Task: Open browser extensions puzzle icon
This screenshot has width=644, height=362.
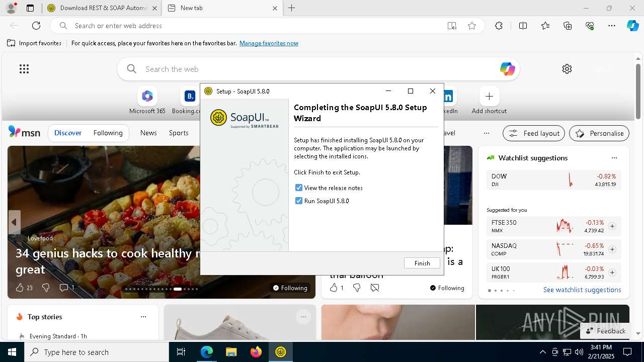Action: [499, 26]
